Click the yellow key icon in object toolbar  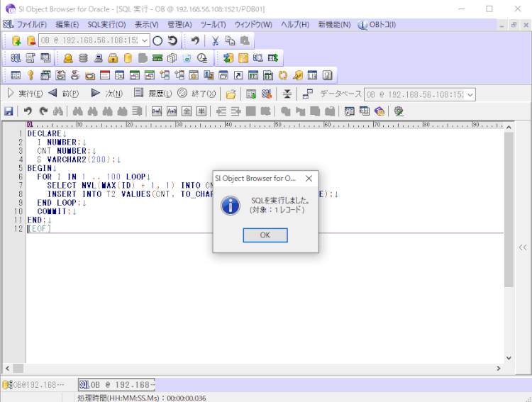[x=31, y=75]
